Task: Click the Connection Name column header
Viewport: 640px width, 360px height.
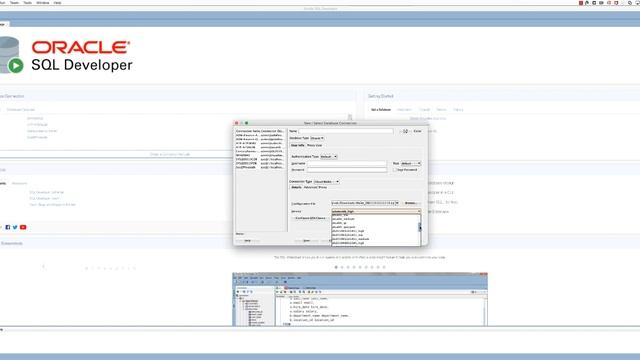Action: point(247,131)
